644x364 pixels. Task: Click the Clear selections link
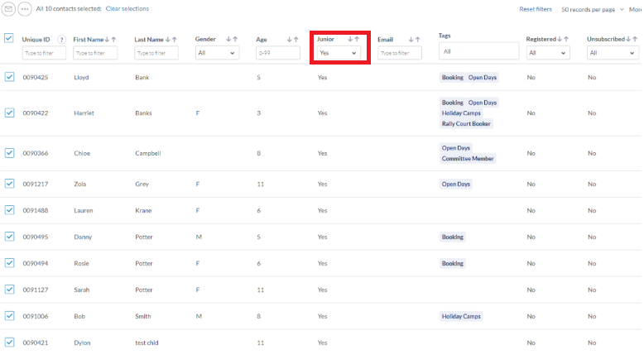tap(127, 9)
